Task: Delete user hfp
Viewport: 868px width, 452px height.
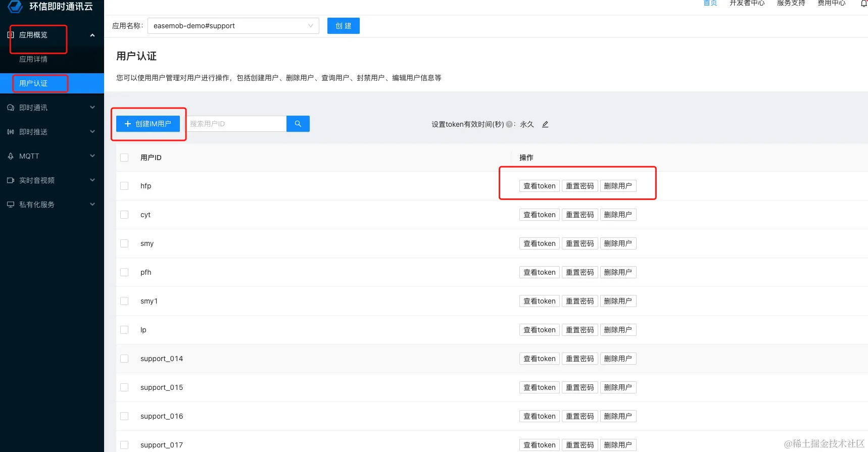Action: tap(618, 186)
